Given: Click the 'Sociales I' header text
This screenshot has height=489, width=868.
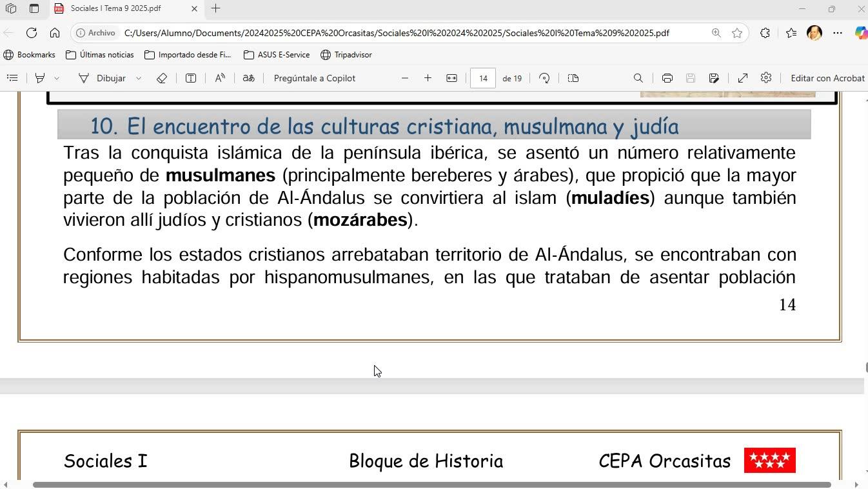Looking at the screenshot, I should coord(106,461).
